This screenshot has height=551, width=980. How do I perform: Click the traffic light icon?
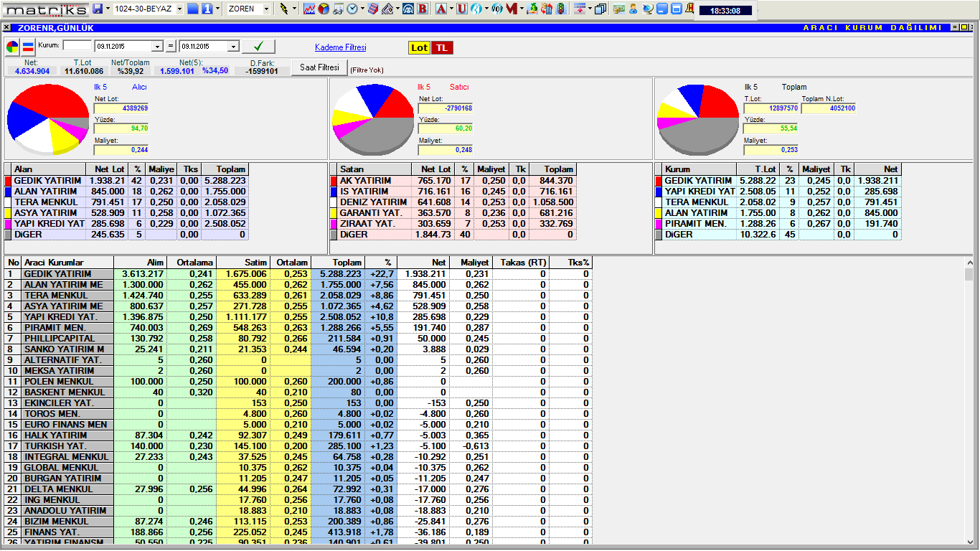pyautogui.click(x=560, y=9)
